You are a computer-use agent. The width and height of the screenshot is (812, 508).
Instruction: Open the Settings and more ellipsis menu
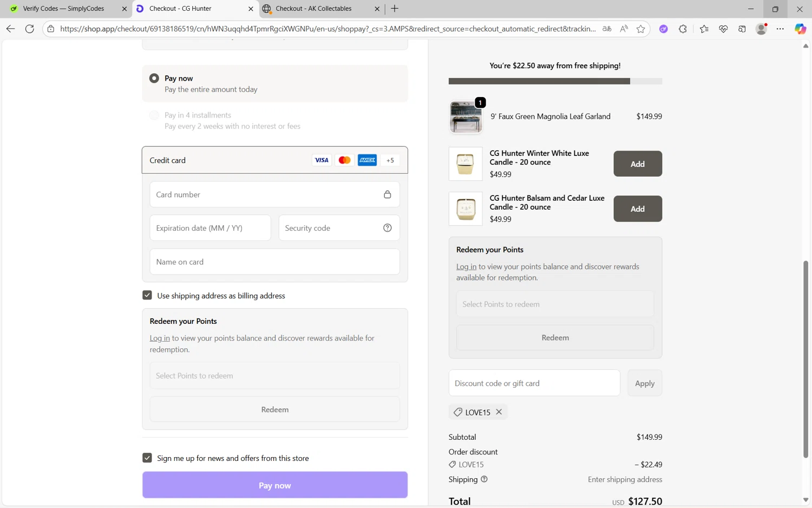(780, 29)
